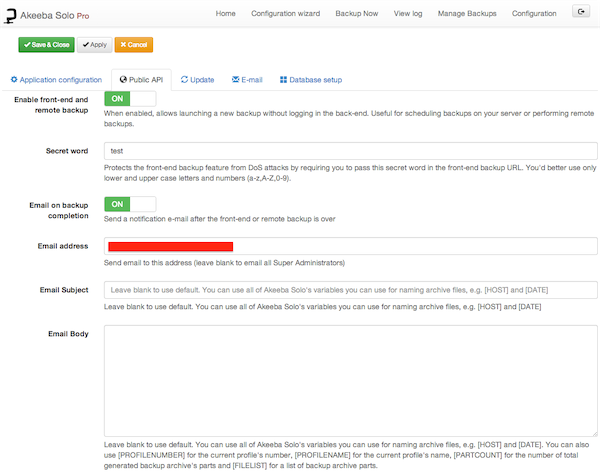The width and height of the screenshot is (600, 476).
Task: Open View log in navbar
Action: coord(408,13)
